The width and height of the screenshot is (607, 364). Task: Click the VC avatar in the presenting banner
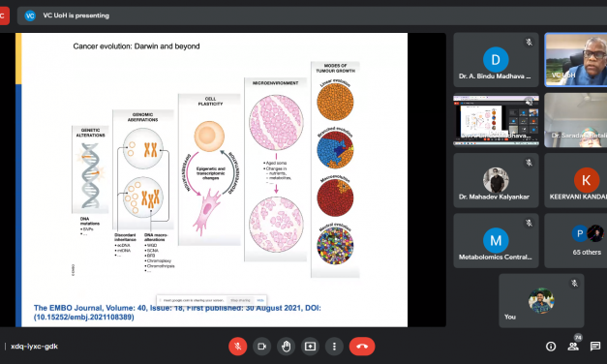coord(30,15)
